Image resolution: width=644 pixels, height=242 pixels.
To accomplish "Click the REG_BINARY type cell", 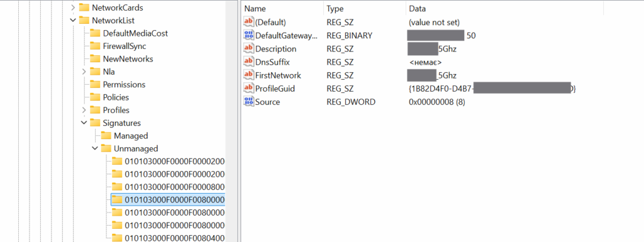I will pyautogui.click(x=350, y=36).
